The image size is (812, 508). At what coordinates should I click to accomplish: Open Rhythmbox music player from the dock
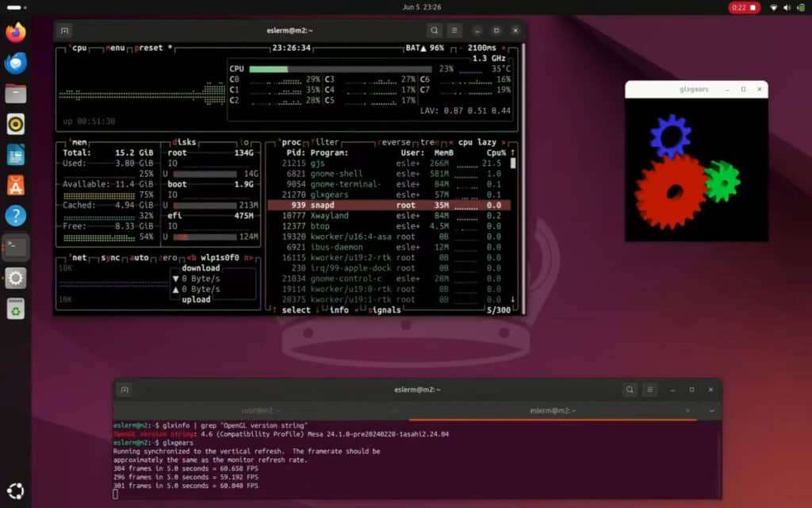coord(16,124)
